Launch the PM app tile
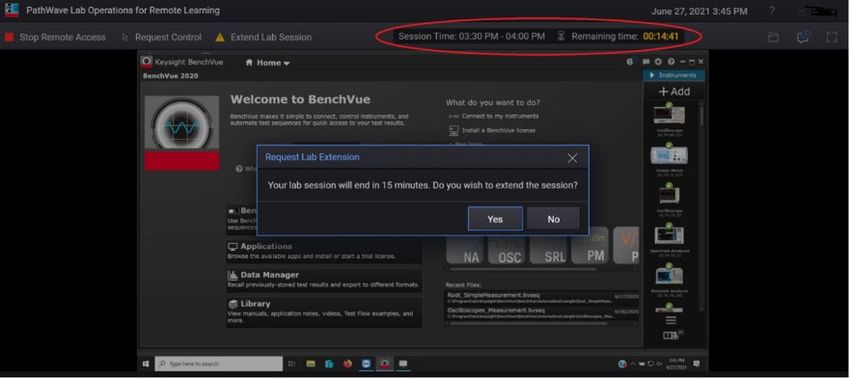Image resolution: width=850 pixels, height=380 pixels. pyautogui.click(x=590, y=246)
